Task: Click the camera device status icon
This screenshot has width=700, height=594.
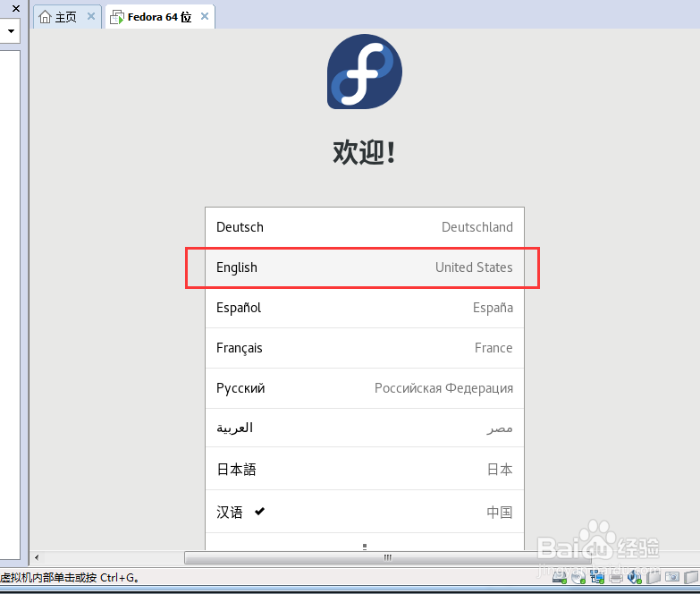Action: (x=672, y=577)
